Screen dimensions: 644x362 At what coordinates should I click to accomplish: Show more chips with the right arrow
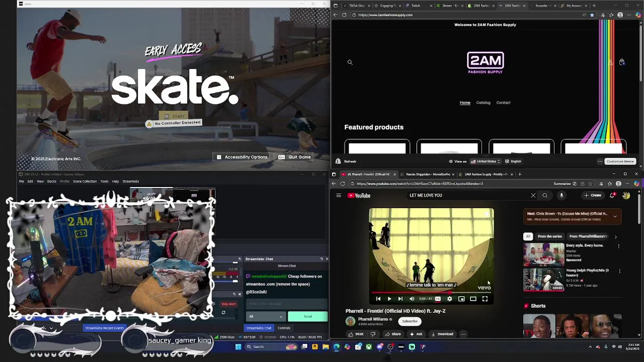tap(615, 237)
